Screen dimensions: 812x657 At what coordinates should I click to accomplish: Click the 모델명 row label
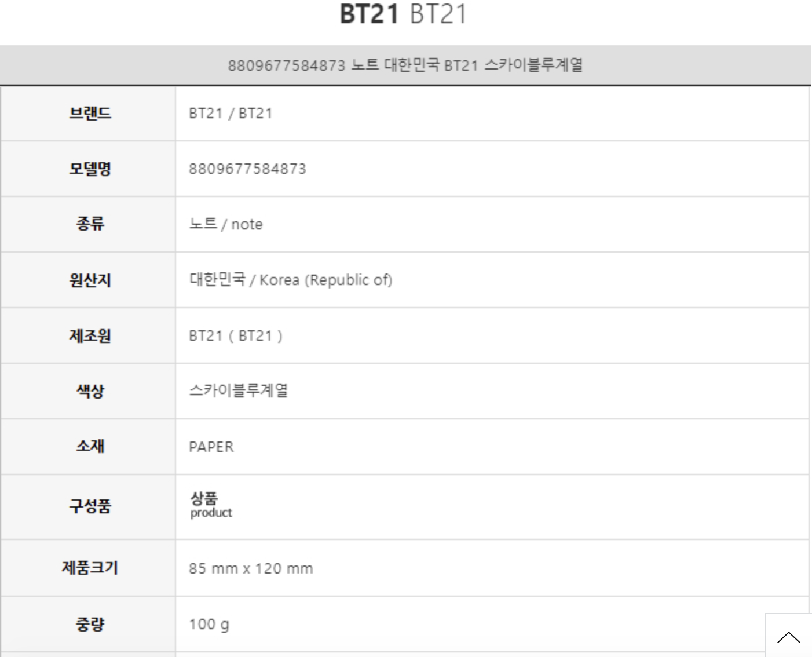[x=90, y=169]
